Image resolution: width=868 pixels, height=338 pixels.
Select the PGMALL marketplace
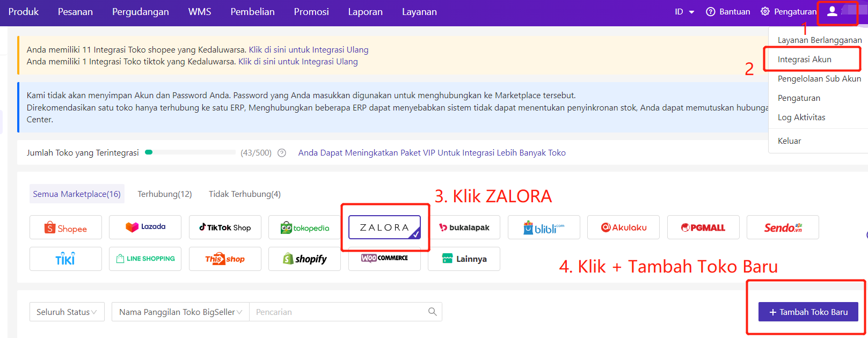point(703,227)
